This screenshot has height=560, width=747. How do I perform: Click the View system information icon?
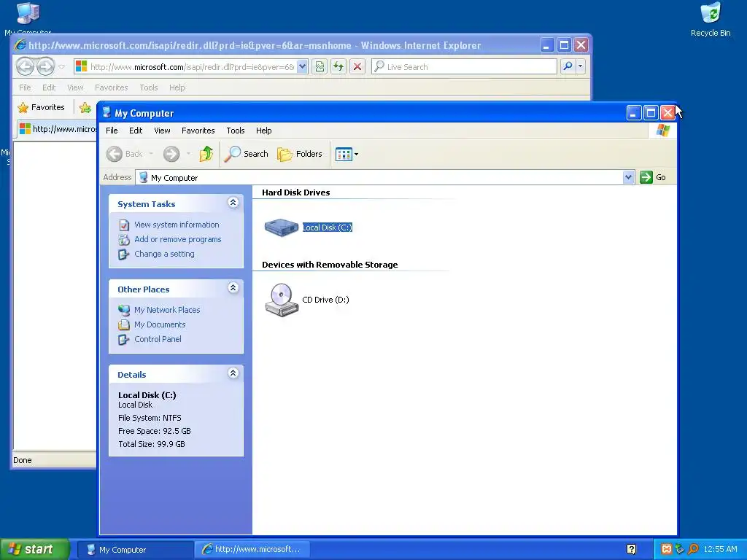tap(124, 225)
